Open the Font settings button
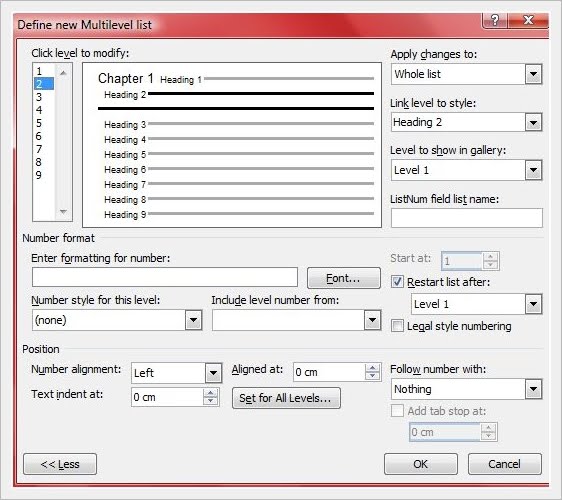This screenshot has height=500, width=562. click(x=343, y=278)
